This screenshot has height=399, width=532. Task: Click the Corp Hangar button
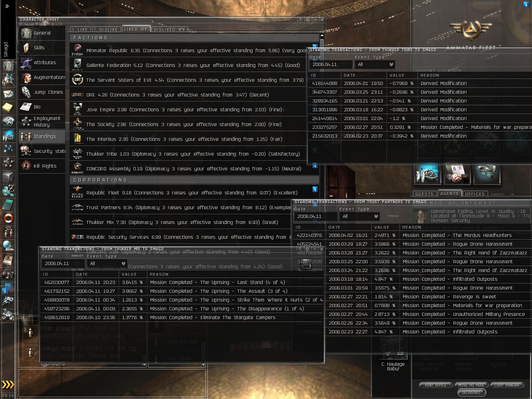point(507,385)
